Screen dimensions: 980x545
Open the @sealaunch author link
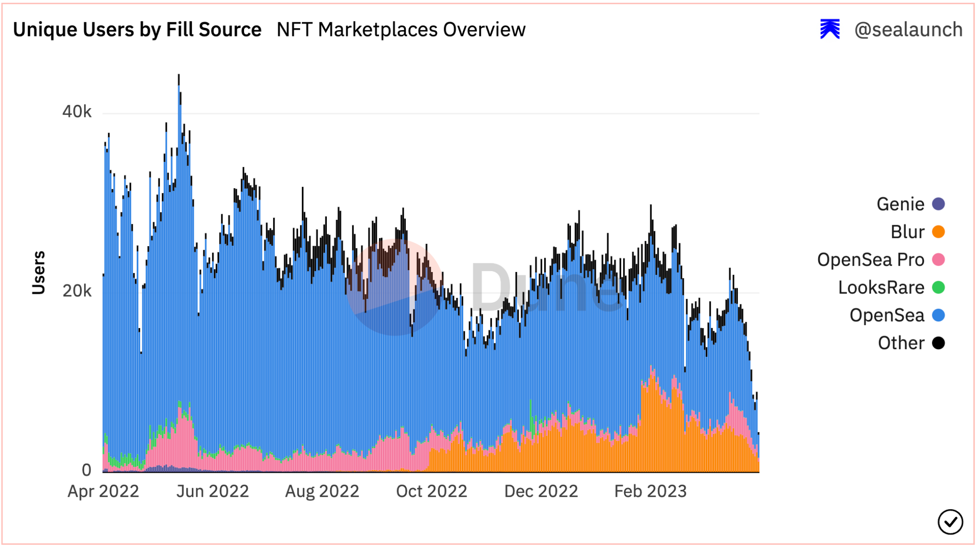tap(908, 30)
